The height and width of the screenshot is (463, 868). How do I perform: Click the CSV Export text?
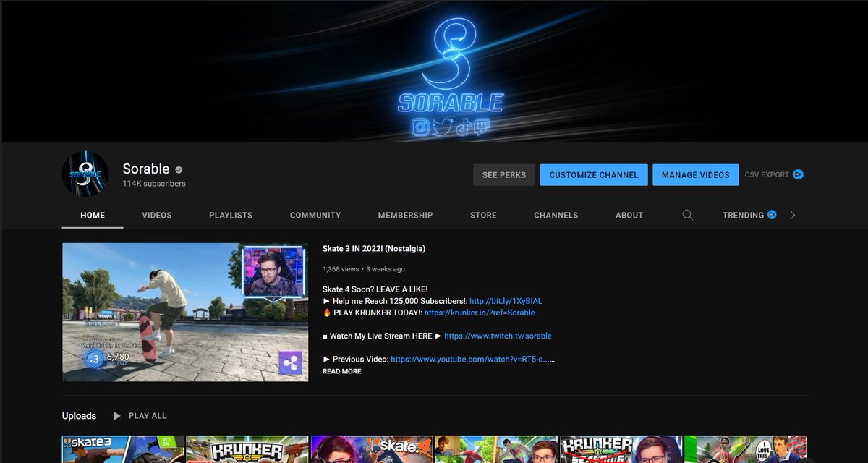coord(767,174)
